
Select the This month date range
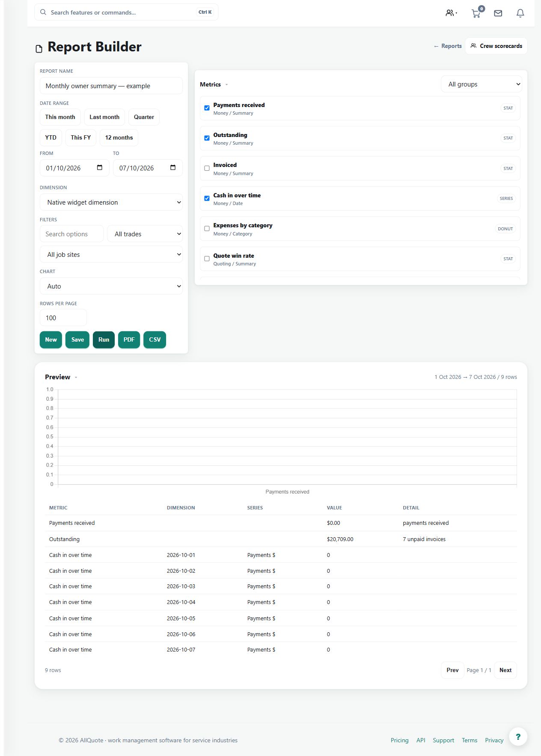click(60, 117)
